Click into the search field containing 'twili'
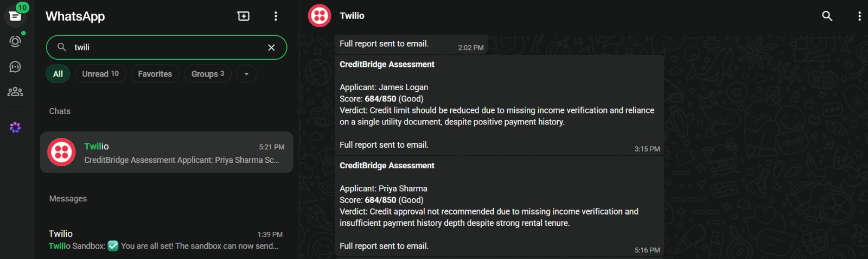This screenshot has height=259, width=868. (167, 47)
